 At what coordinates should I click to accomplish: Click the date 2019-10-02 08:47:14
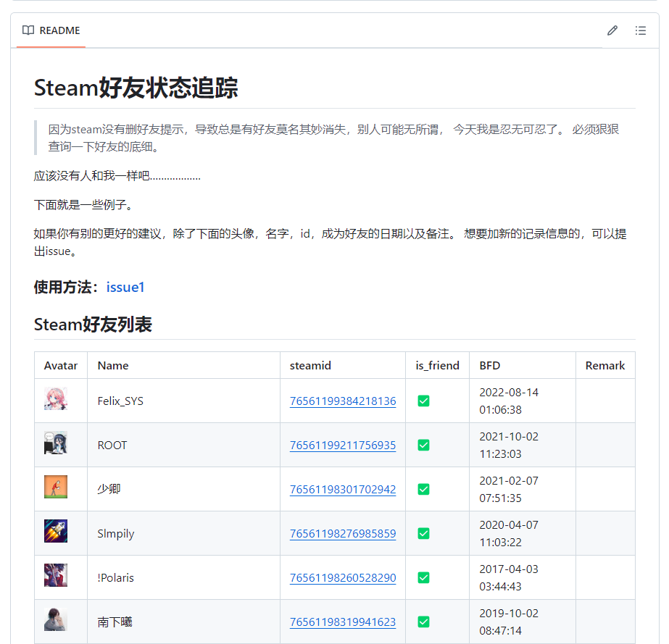tap(509, 622)
